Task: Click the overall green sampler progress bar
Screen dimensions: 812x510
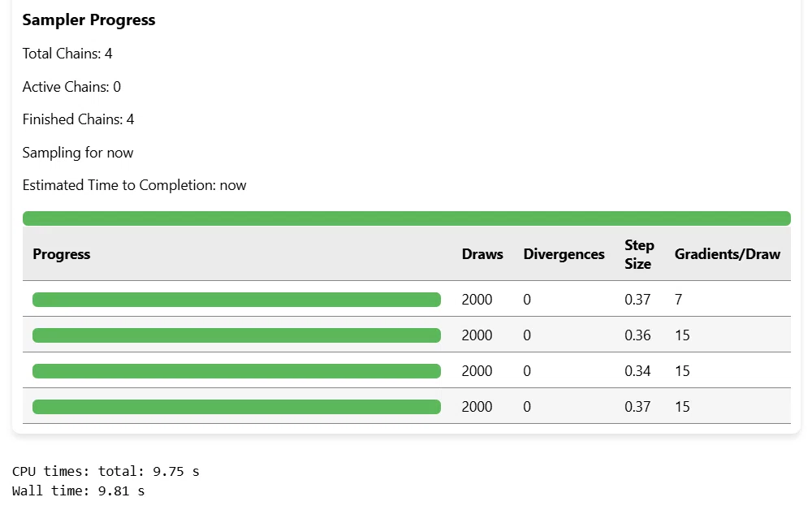Action: pos(407,218)
